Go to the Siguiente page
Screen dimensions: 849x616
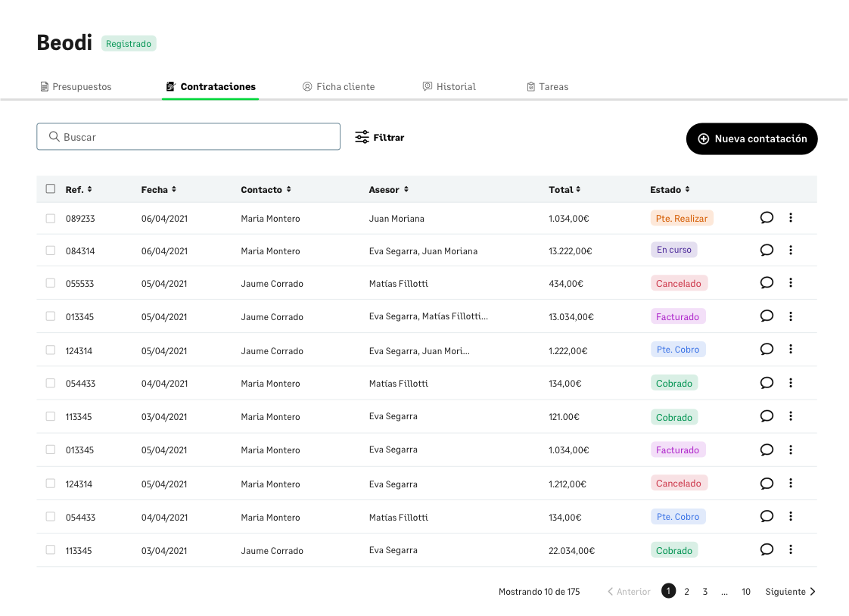pos(790,592)
